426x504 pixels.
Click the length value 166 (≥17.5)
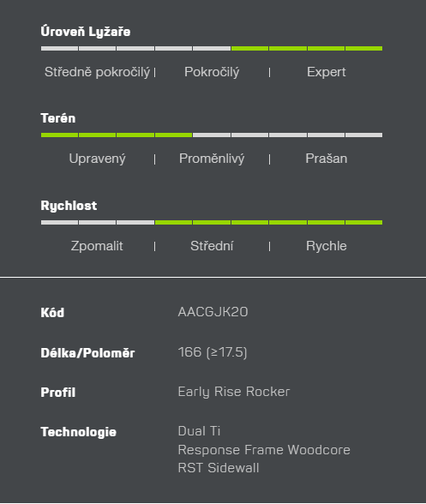point(213,352)
